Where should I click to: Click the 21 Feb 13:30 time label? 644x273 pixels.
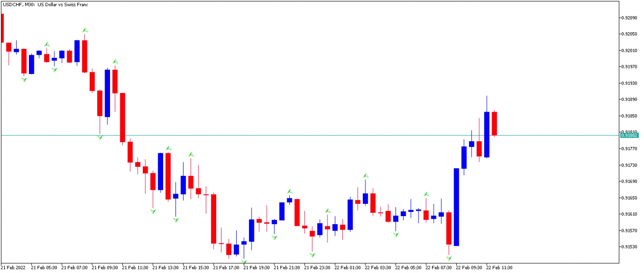click(x=166, y=267)
